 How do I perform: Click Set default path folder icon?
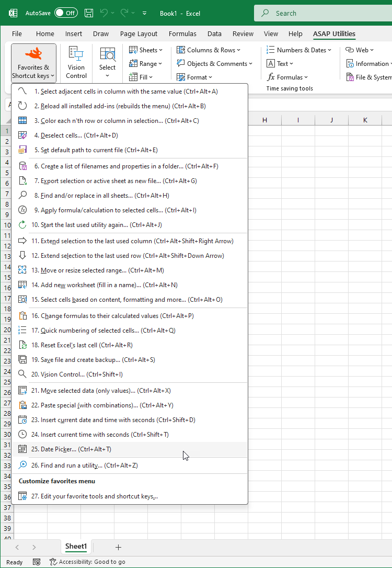[22, 150]
